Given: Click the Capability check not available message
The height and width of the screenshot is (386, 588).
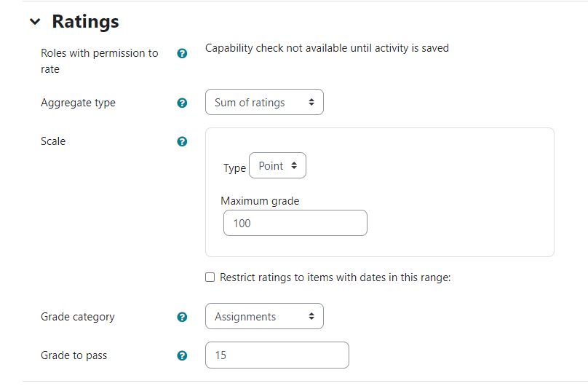Looking at the screenshot, I should point(327,48).
